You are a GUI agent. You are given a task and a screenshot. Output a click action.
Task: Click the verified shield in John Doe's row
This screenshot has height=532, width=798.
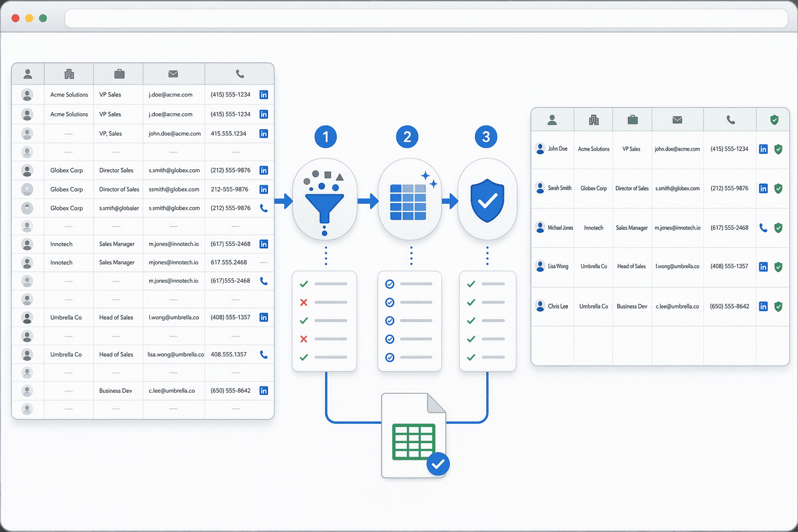(x=778, y=149)
